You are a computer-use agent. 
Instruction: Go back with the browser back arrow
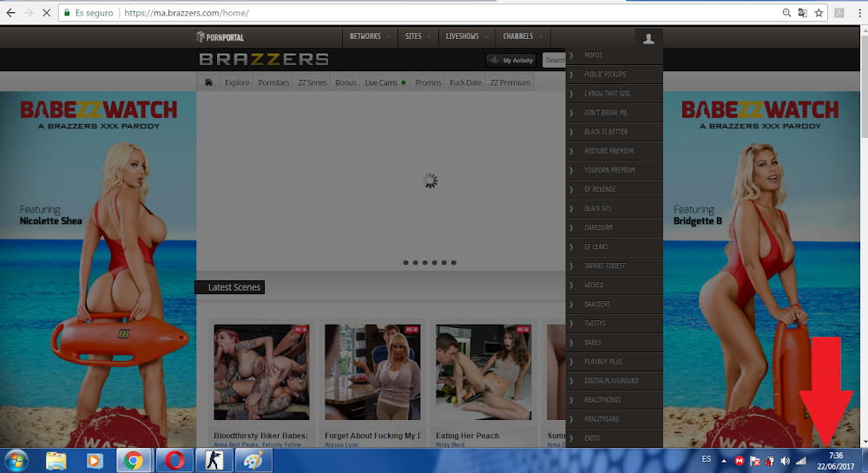pos(10,13)
